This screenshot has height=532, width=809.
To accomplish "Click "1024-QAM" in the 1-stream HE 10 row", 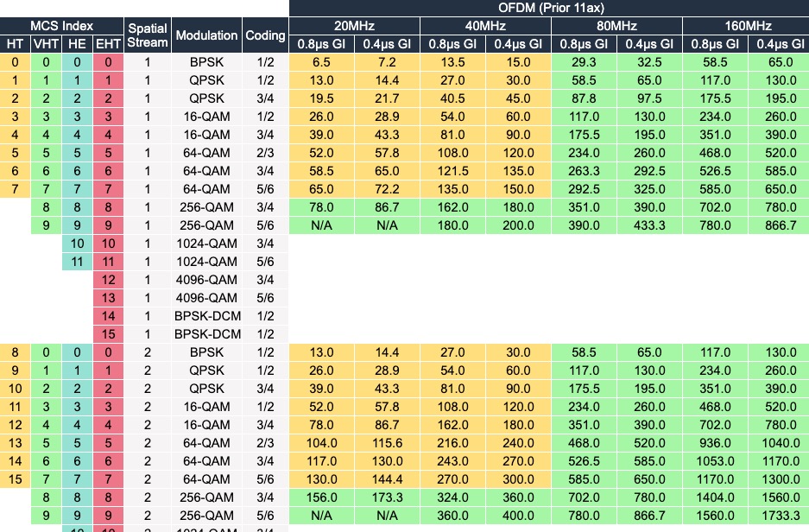I will point(206,244).
